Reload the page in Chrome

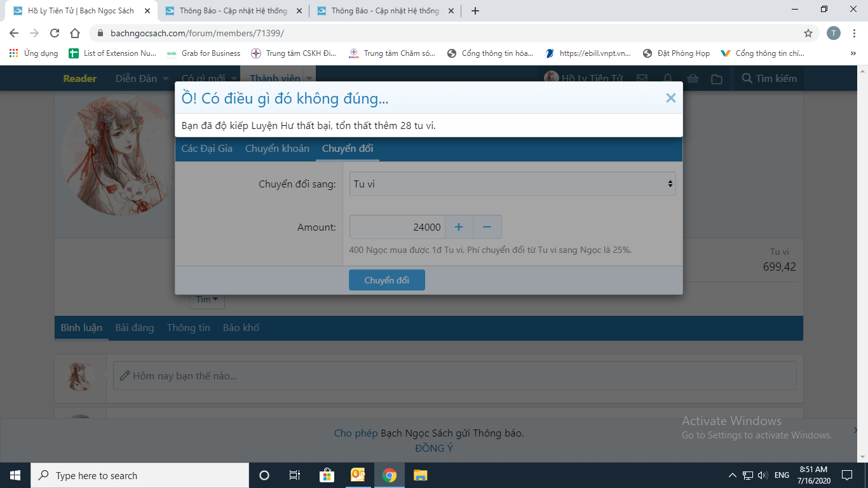(x=55, y=33)
